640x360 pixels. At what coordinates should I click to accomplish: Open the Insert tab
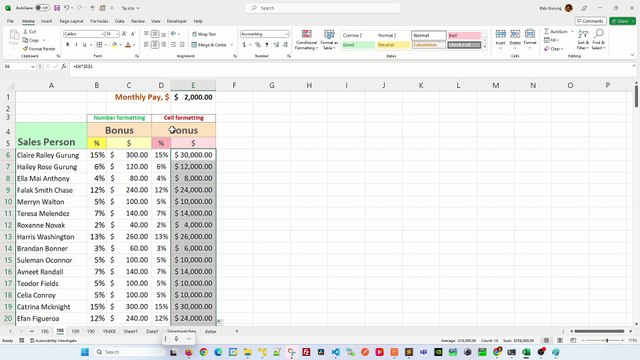pyautogui.click(x=46, y=21)
